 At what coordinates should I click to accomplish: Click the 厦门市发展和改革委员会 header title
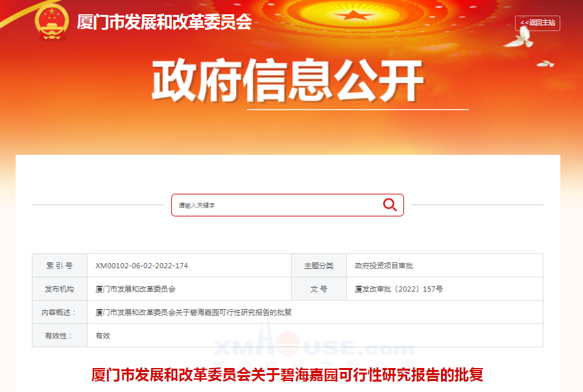click(164, 22)
